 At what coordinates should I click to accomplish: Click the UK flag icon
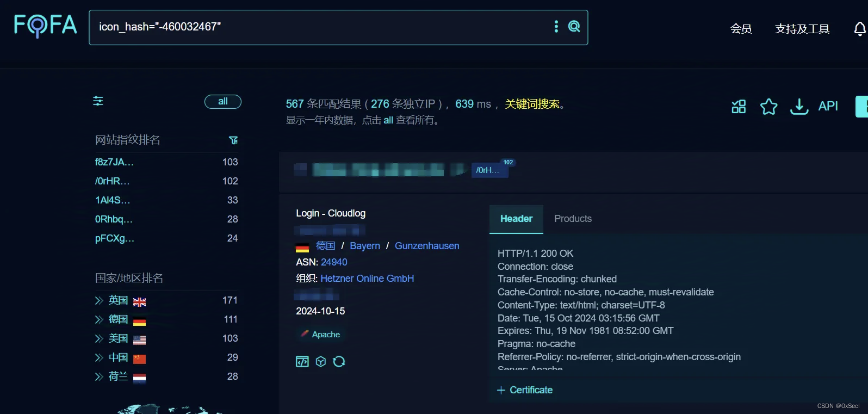pyautogui.click(x=139, y=302)
